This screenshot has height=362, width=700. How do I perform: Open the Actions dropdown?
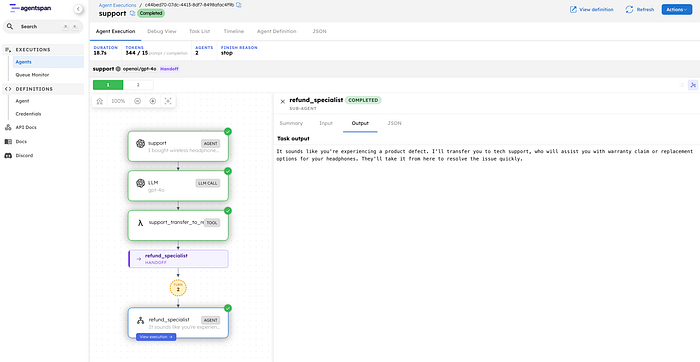677,9
